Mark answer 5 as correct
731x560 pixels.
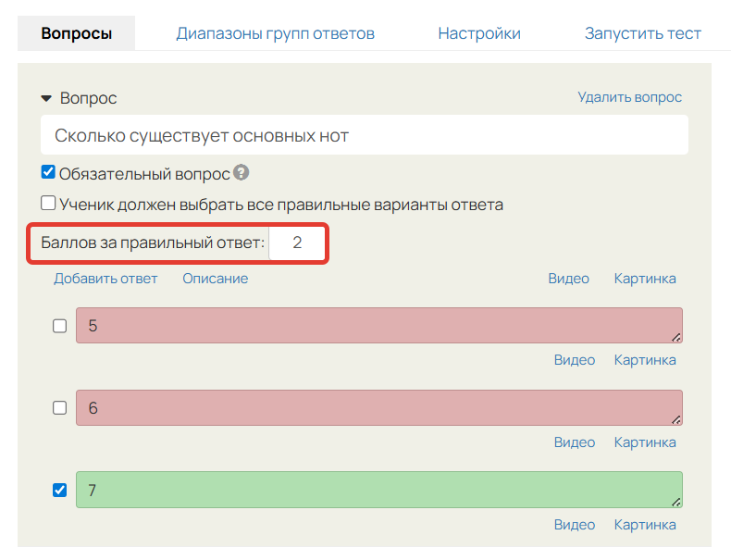(x=59, y=326)
